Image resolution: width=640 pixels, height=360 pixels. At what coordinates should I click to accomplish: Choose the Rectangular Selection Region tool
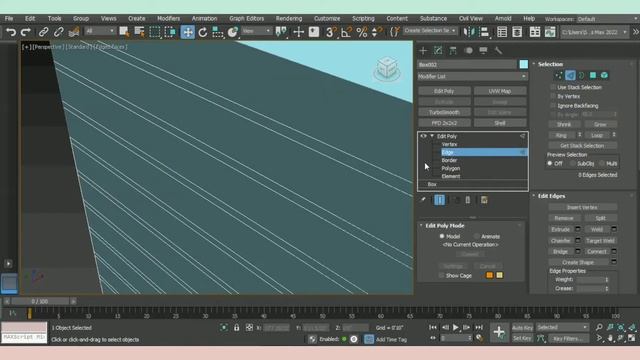[155, 32]
